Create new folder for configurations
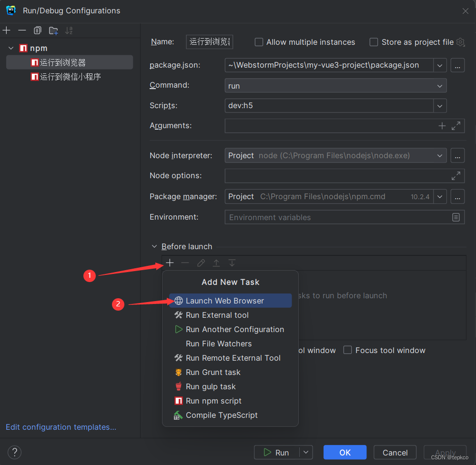 [x=53, y=30]
